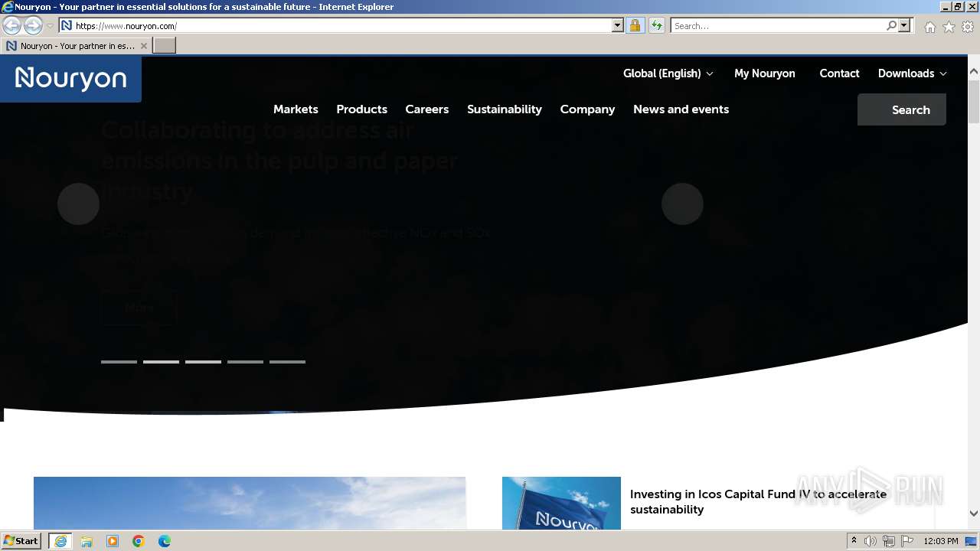Expand the address bar URL dropdown arrow
The height and width of the screenshot is (551, 980).
click(x=618, y=26)
